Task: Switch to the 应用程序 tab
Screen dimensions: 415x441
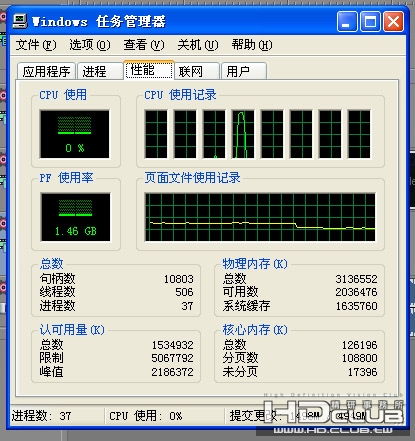Action: click(x=46, y=71)
